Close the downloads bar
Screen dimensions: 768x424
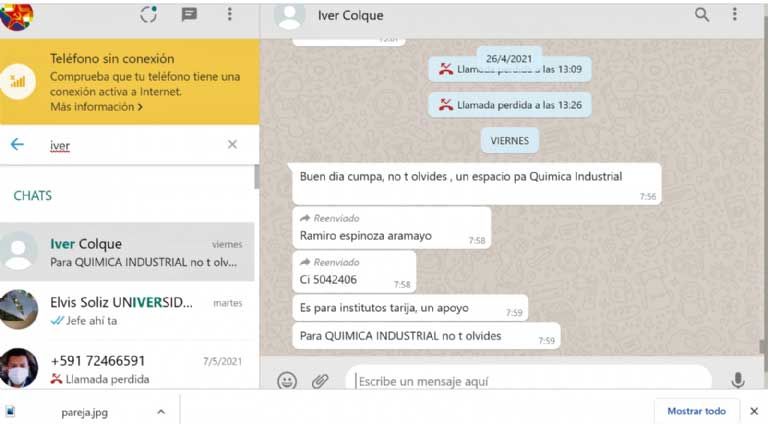[754, 410]
